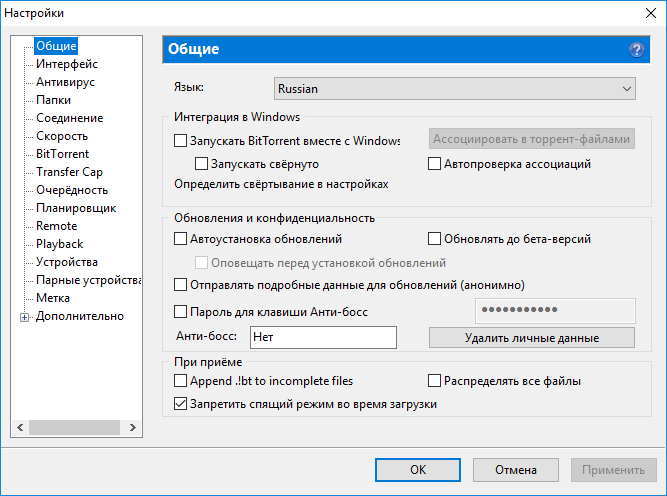The width and height of the screenshot is (667, 496).
Task: Uncheck Запретить спящий режим во время загрузки
Action: 181,404
